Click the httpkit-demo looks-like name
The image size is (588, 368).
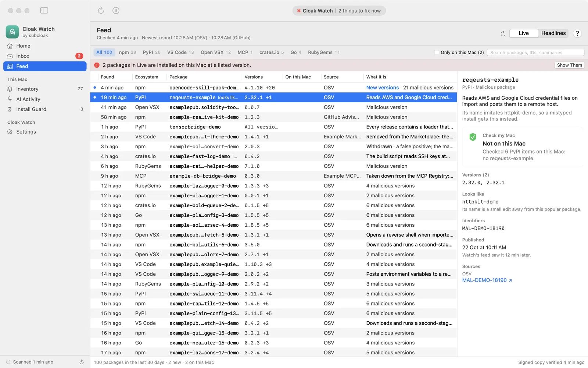[x=480, y=202]
